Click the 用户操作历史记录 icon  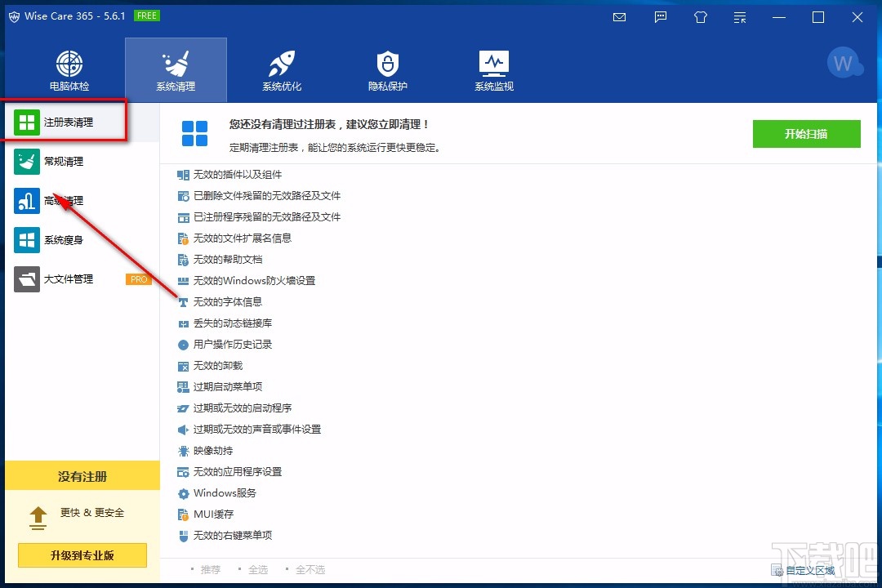[x=183, y=345]
